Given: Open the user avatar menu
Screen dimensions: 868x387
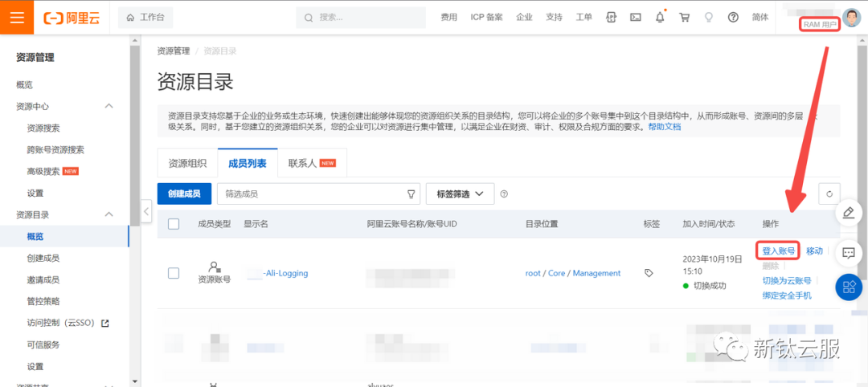Looking at the screenshot, I should [x=851, y=17].
